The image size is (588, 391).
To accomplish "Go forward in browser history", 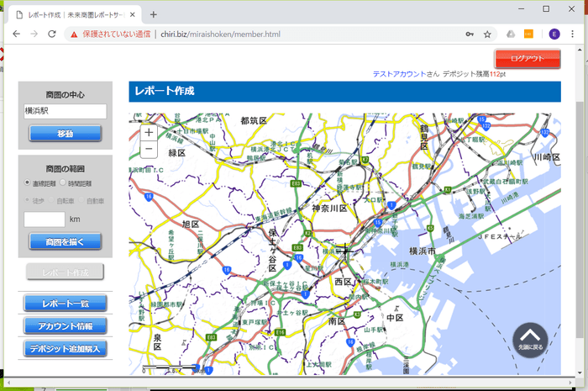I will (x=34, y=34).
